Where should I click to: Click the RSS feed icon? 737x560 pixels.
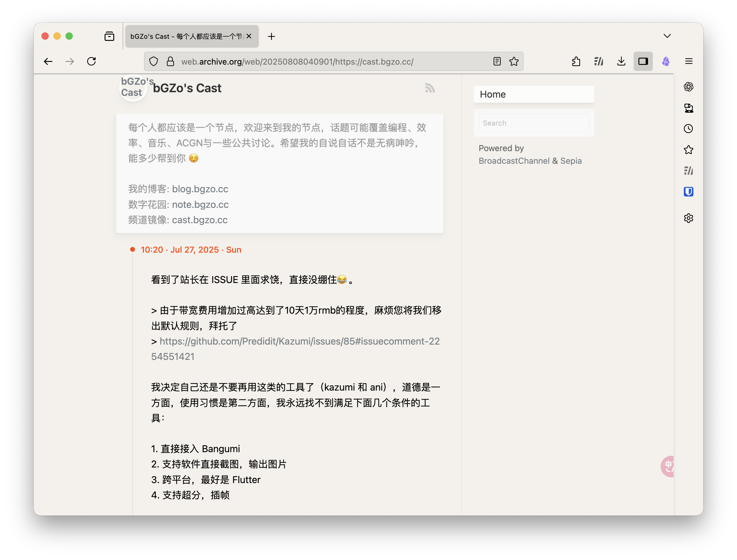(430, 88)
